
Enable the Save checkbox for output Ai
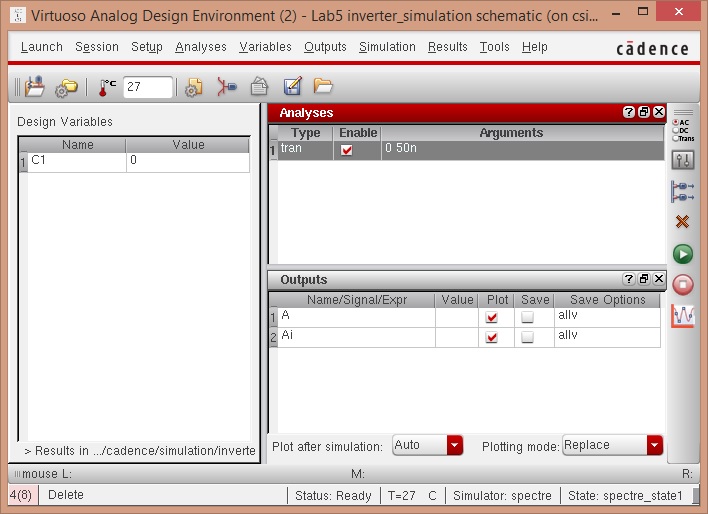pyautogui.click(x=527, y=338)
